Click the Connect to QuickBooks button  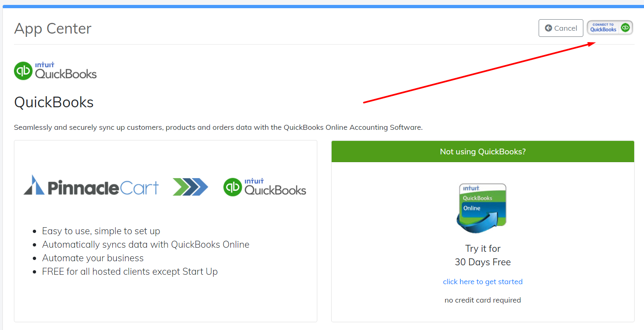coord(610,27)
